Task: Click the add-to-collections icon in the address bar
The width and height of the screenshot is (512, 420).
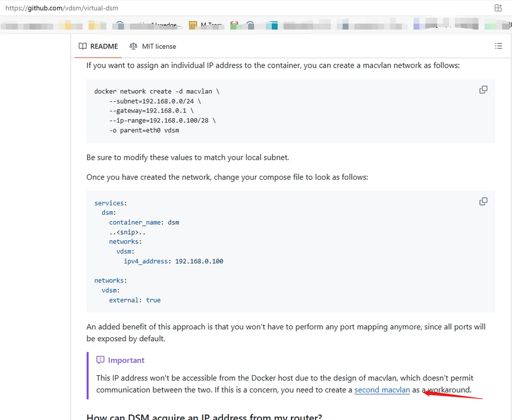Action: point(498,8)
